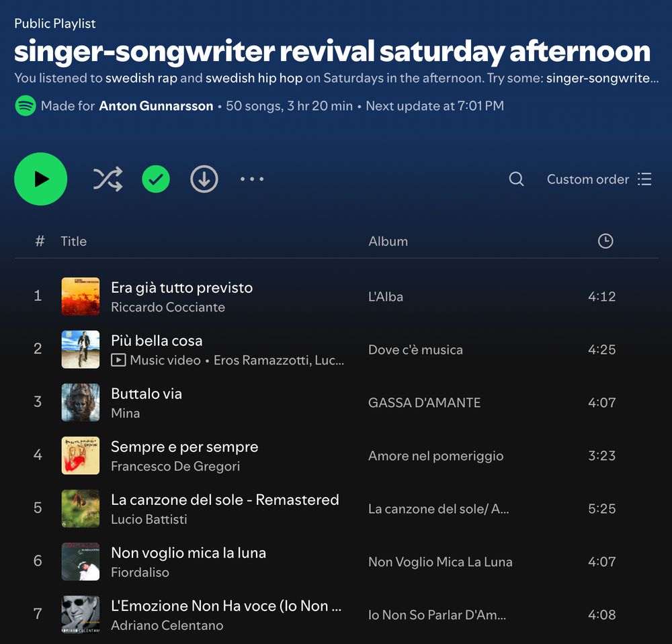672x644 pixels.
Task: Sort by the duration clock icon
Action: click(x=605, y=241)
